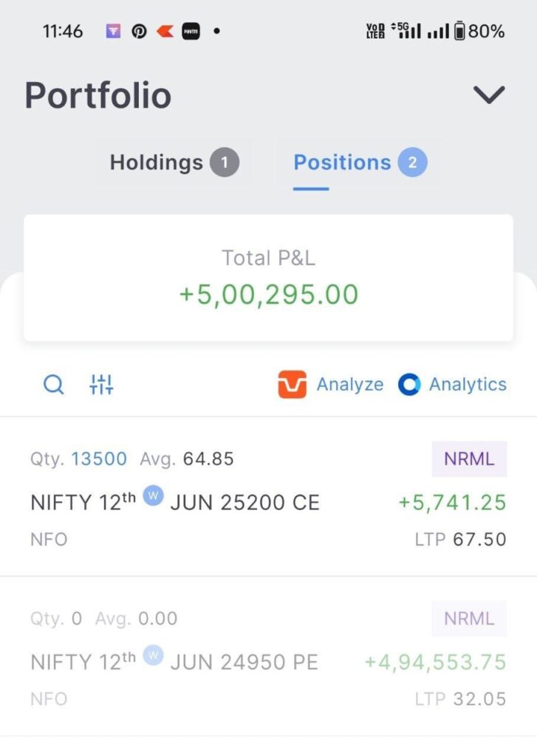
Task: Switch to the Holdings tab
Action: 174,162
